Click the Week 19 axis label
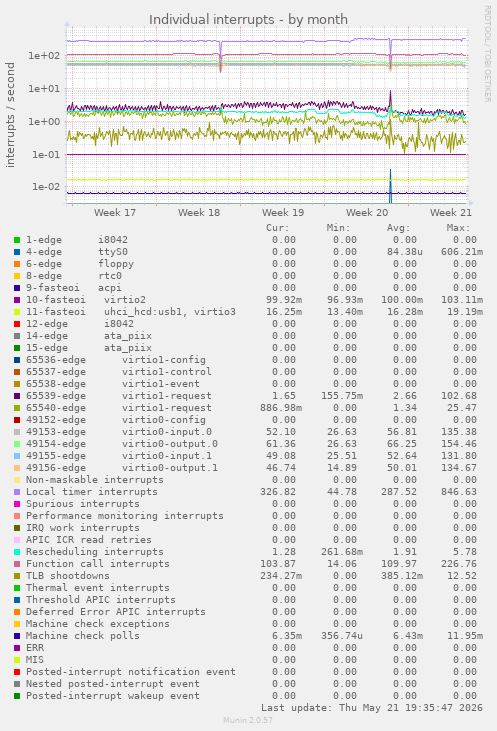 click(283, 213)
